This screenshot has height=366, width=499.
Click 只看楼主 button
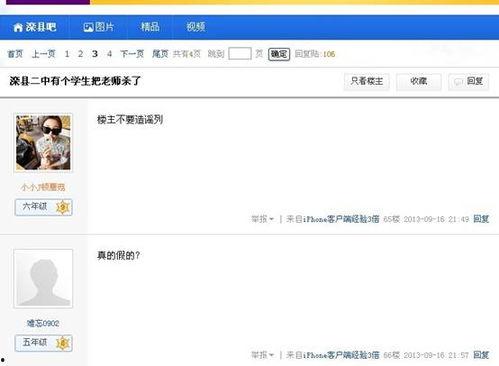pyautogui.click(x=366, y=81)
